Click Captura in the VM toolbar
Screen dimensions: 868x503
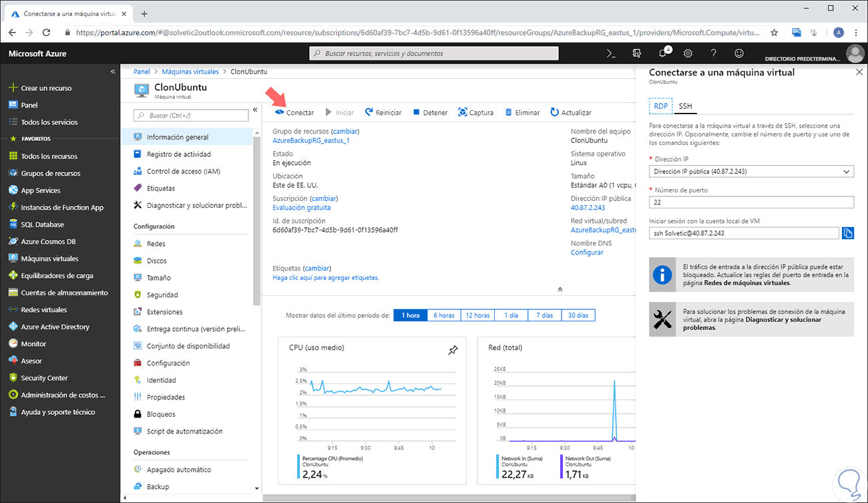[x=475, y=113]
